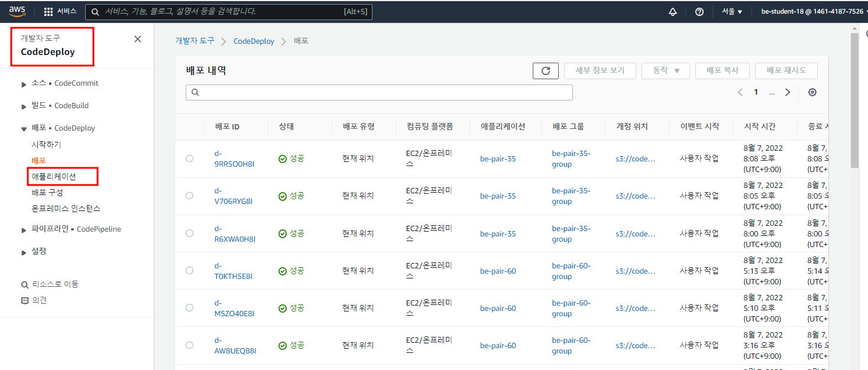Click the 서비스 text in top bar

click(x=67, y=12)
